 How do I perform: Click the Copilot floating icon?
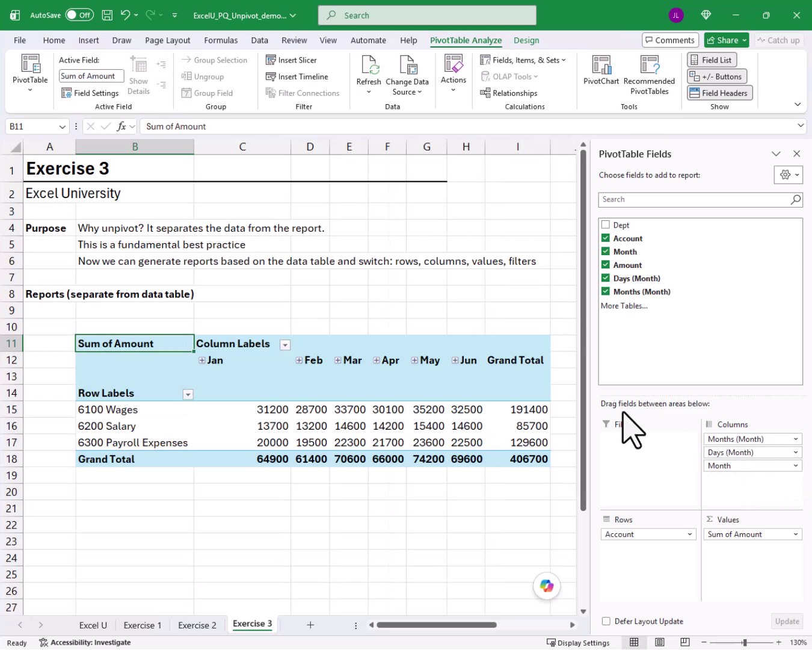click(547, 586)
